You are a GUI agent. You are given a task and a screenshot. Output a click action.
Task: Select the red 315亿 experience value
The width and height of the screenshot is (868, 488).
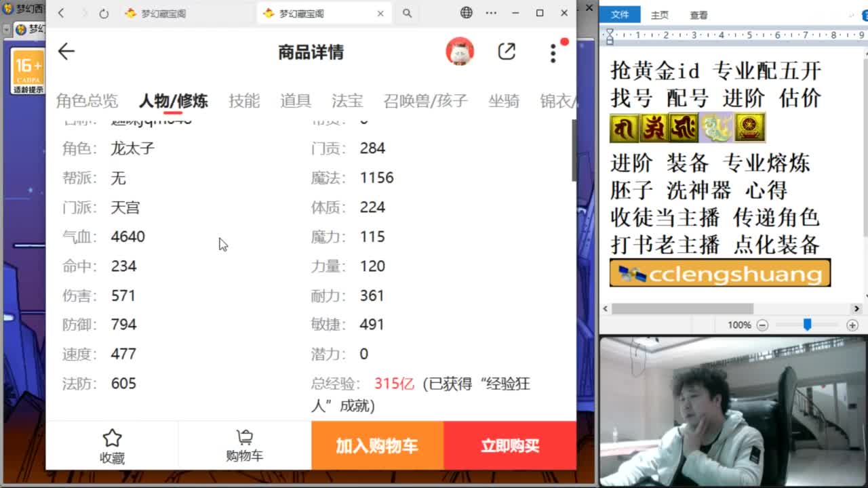(394, 384)
